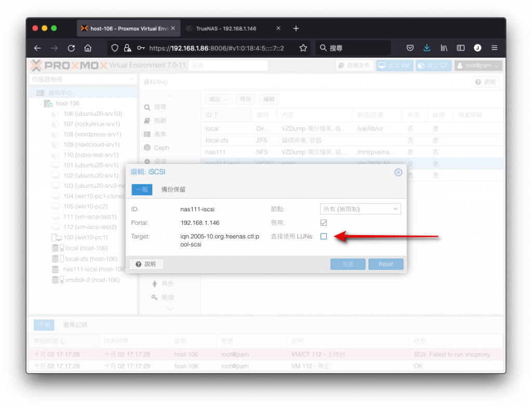Image resolution: width=532 pixels, height=408 pixels.
Task: Click the datacenter panel 說明 help button
Action: [x=486, y=82]
